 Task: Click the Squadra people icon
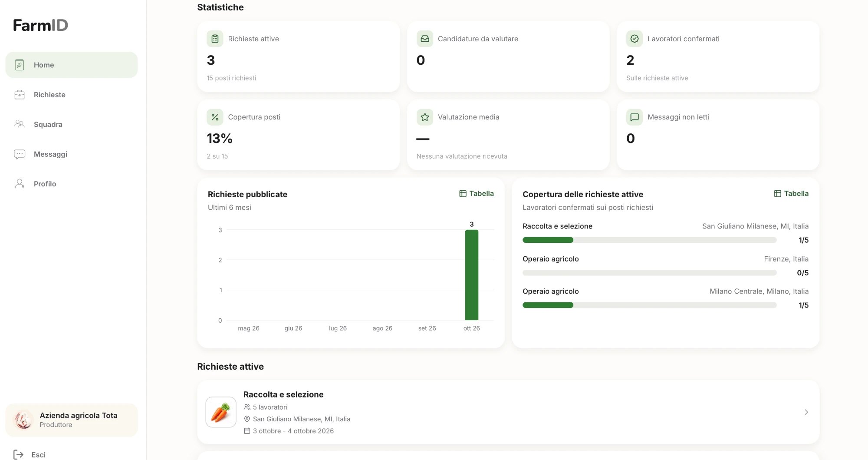(20, 124)
